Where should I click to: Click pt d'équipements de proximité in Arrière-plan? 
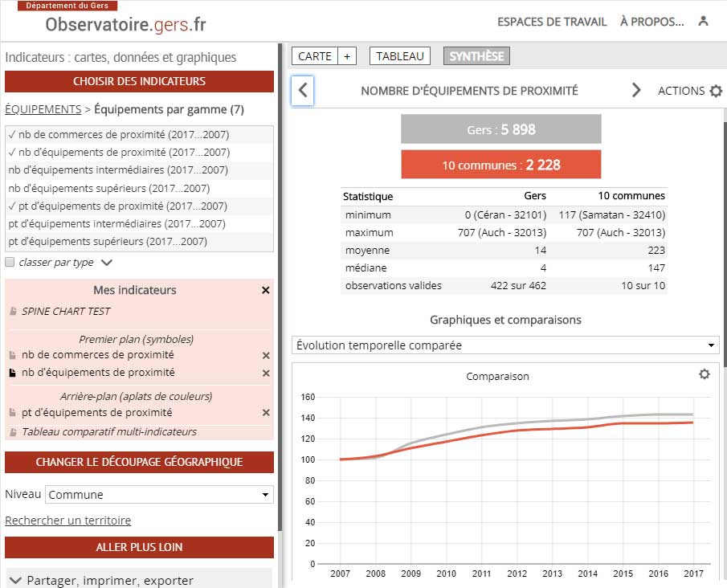coord(97,412)
